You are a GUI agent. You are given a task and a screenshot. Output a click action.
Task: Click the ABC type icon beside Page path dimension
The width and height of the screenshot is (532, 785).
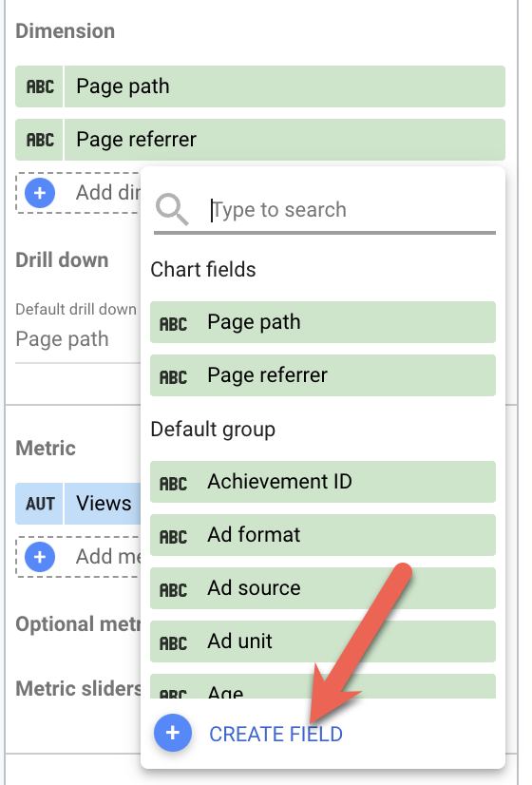pos(40,86)
